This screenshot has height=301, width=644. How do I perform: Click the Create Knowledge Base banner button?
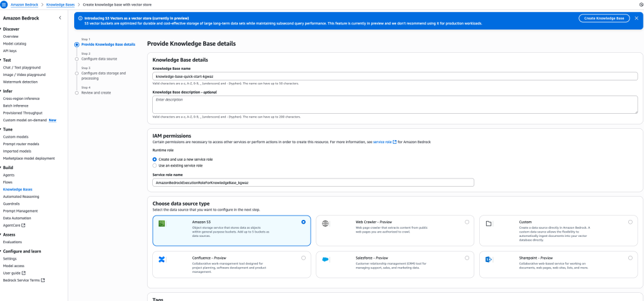coord(604,18)
